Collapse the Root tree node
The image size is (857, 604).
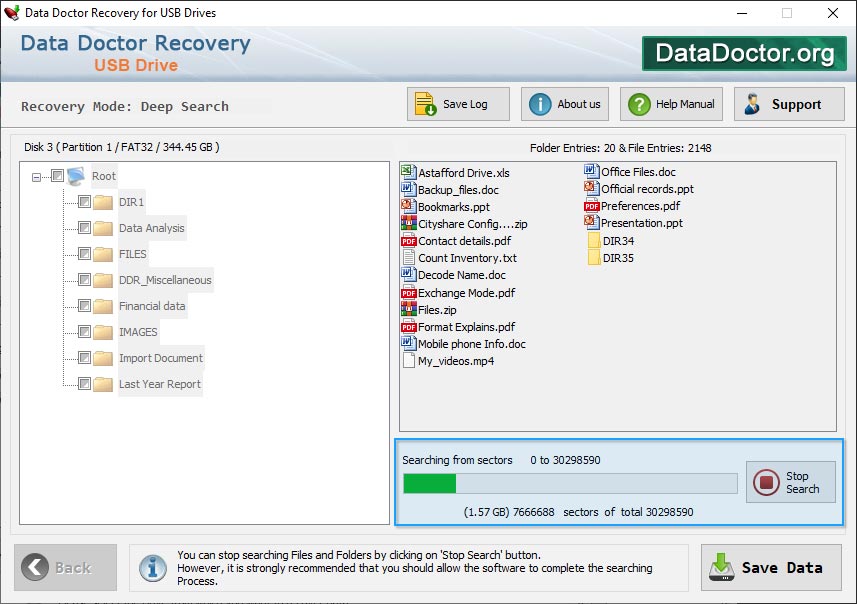36,177
